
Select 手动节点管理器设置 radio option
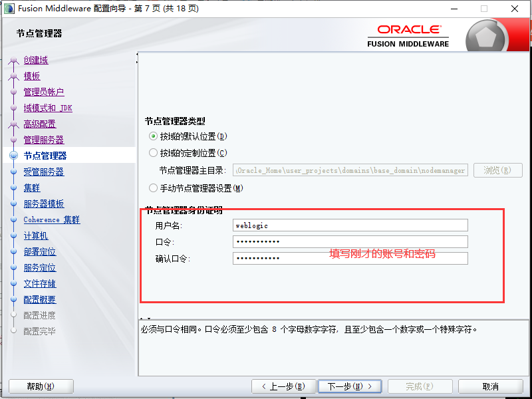(x=154, y=188)
